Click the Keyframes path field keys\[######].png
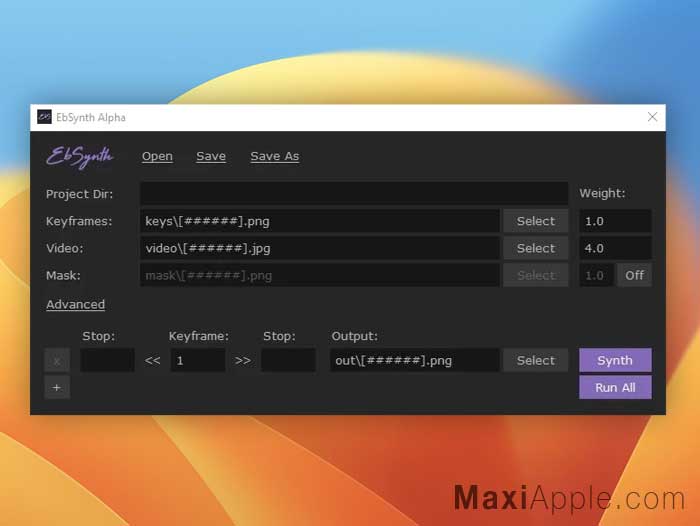This screenshot has width=700, height=526. 320,221
